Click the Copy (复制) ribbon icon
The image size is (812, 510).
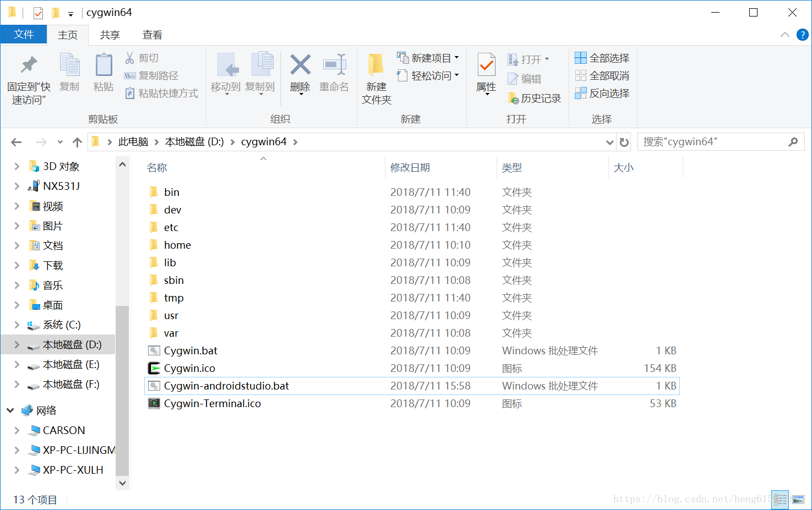coord(69,65)
